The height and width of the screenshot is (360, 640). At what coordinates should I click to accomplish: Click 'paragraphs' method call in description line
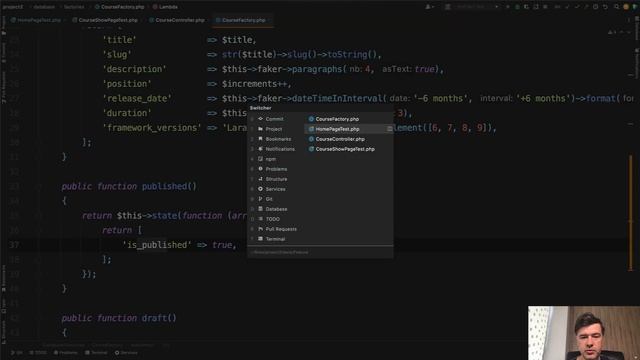(317, 69)
